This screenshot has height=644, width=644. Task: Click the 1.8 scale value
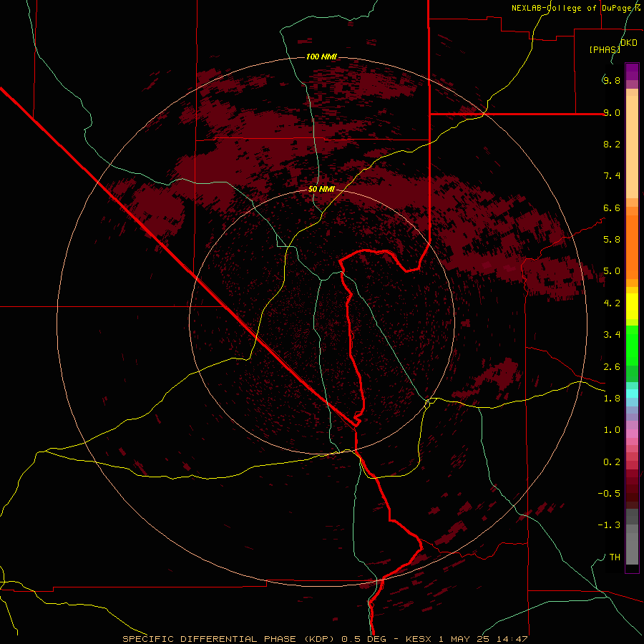coord(612,399)
